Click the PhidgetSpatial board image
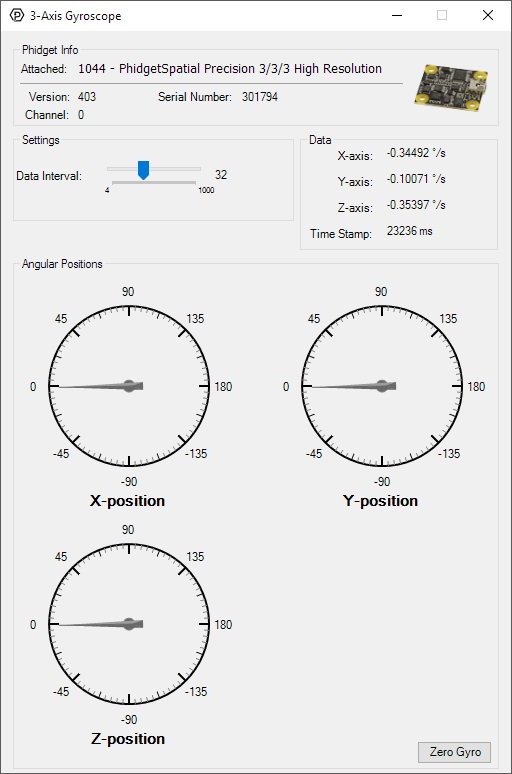 coord(451,87)
